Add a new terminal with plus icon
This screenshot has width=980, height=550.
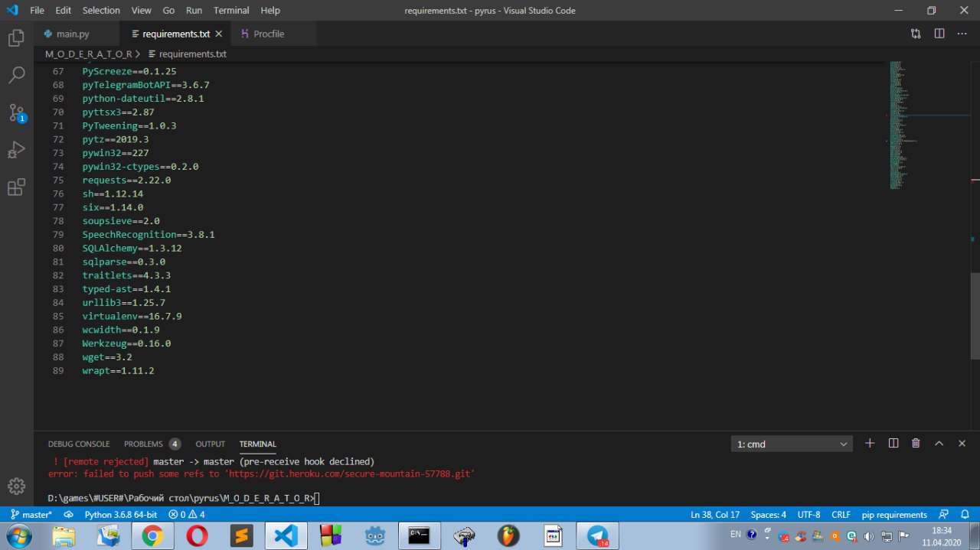[x=870, y=444]
